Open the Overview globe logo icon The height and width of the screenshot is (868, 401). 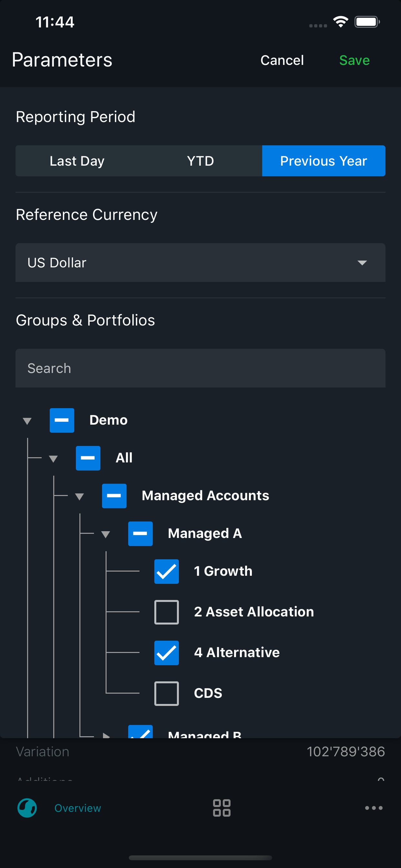(27, 808)
